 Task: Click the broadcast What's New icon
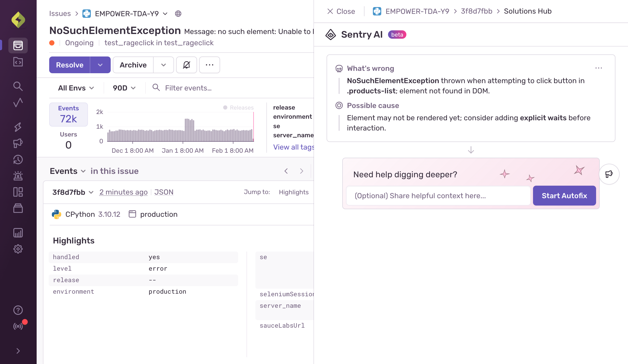[18, 326]
